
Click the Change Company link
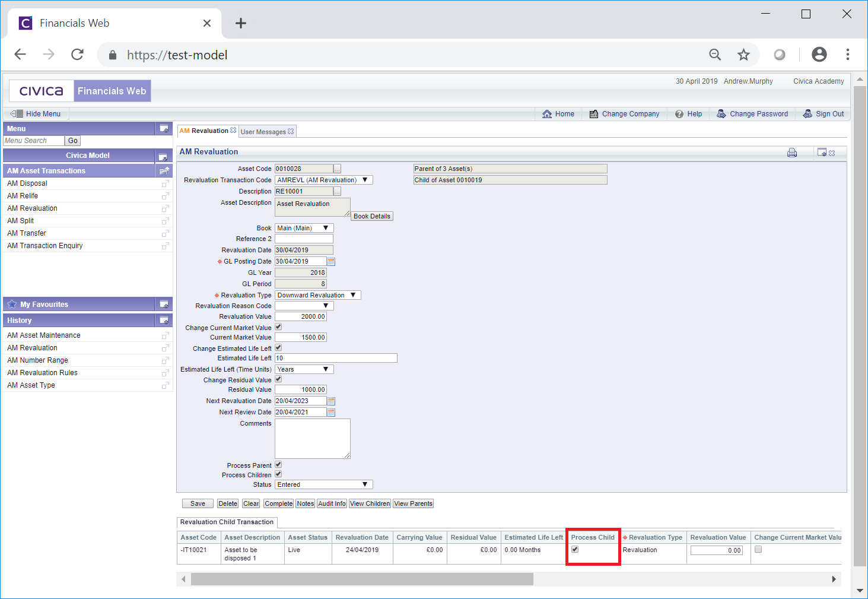tap(624, 114)
